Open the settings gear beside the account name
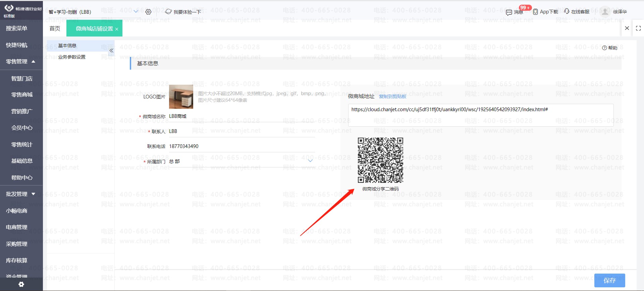 pos(148,12)
